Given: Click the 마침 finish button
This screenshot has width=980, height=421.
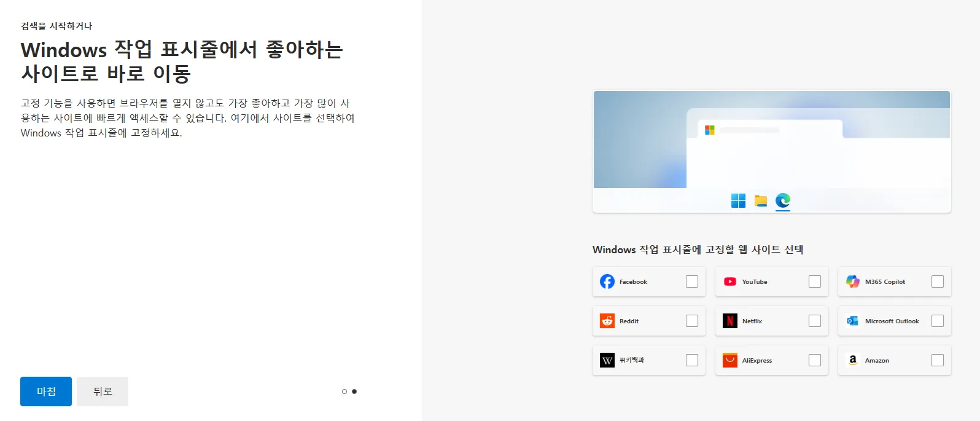Looking at the screenshot, I should tap(46, 391).
